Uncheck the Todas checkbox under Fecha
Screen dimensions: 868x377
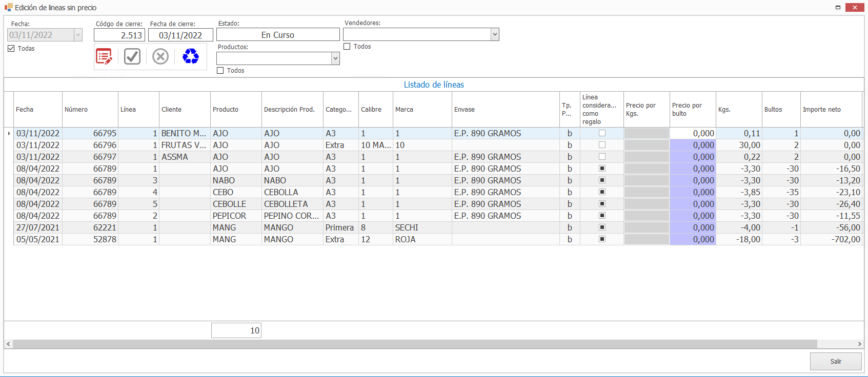coord(11,49)
